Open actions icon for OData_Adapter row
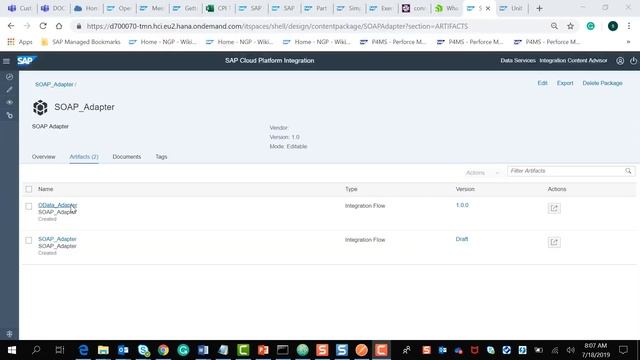 click(x=554, y=208)
